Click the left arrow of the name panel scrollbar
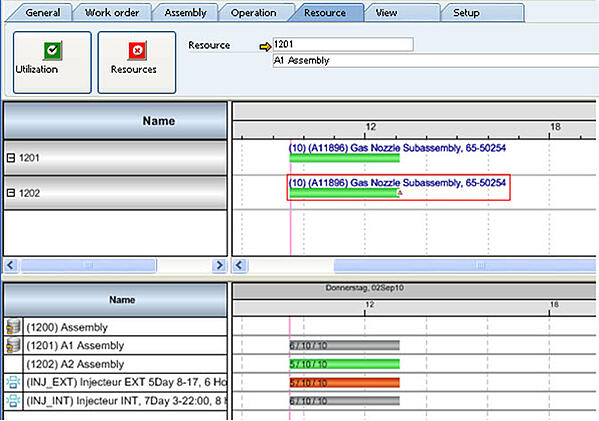599x421 pixels. pos(11,265)
